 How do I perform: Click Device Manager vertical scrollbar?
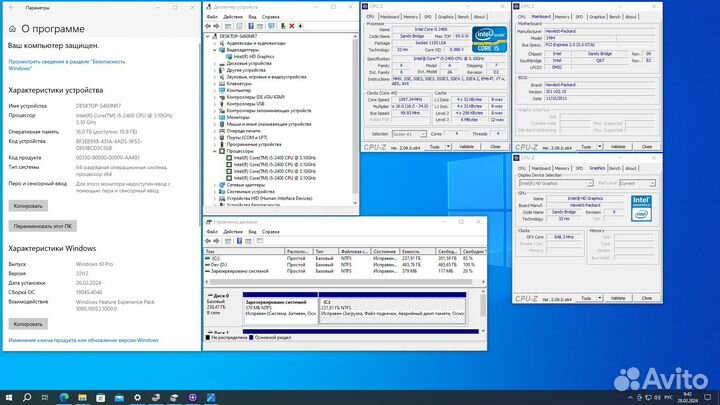point(355,119)
